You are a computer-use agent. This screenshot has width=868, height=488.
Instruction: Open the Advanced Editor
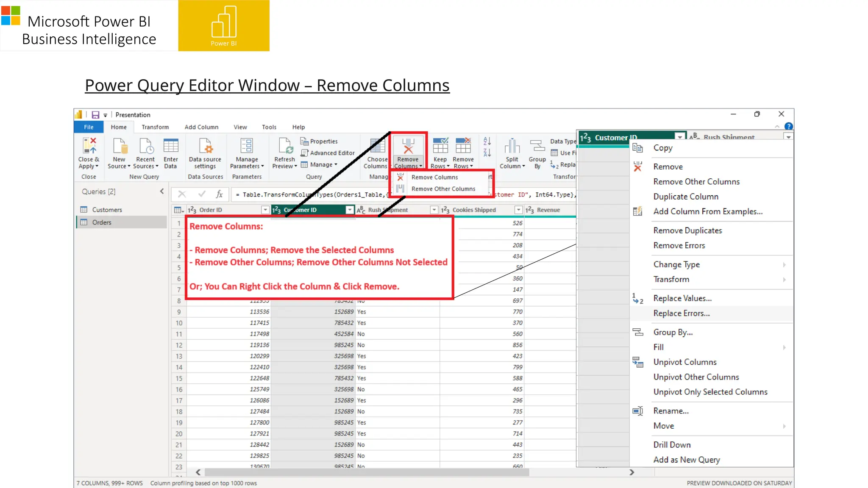point(328,153)
